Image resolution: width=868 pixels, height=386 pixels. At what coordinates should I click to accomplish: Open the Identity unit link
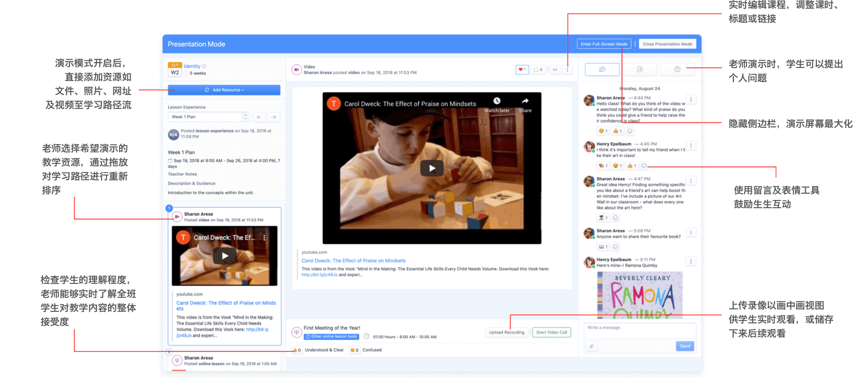click(192, 66)
